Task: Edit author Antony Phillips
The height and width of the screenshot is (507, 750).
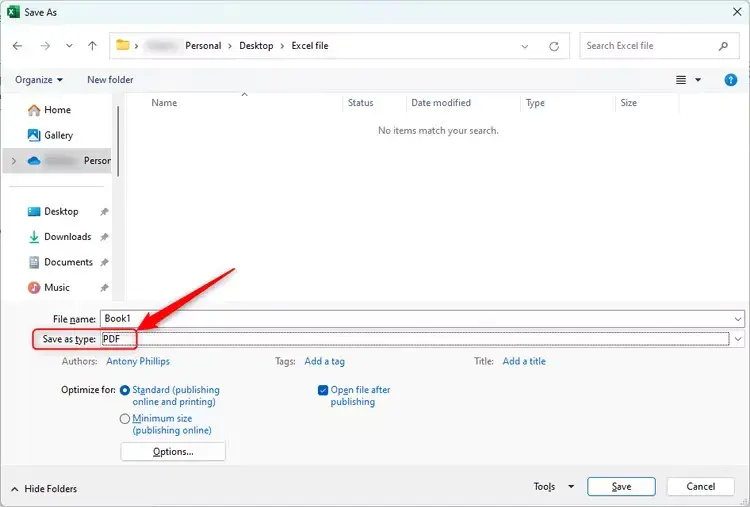Action: pos(138,362)
